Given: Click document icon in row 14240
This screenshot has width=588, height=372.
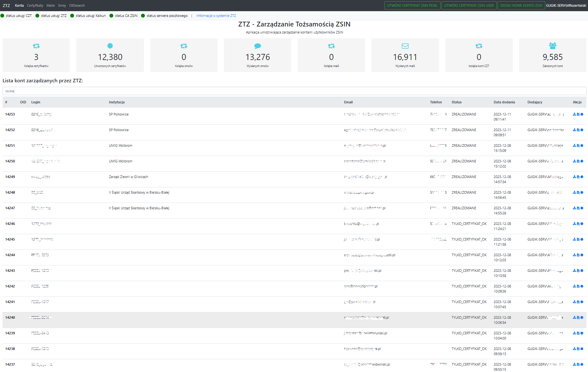Looking at the screenshot, I should (x=578, y=317).
